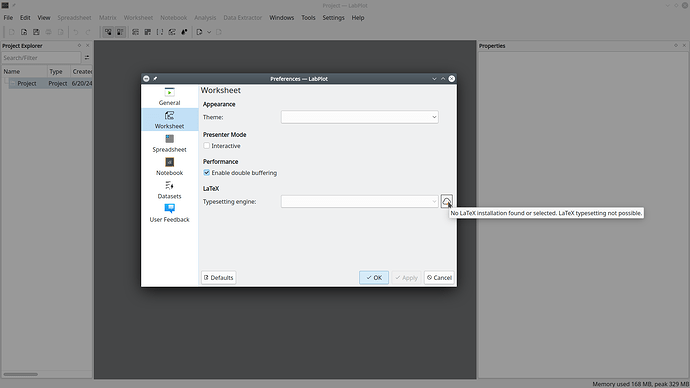Click the LaTeX warning info icon
The width and height of the screenshot is (690, 388).
click(446, 201)
